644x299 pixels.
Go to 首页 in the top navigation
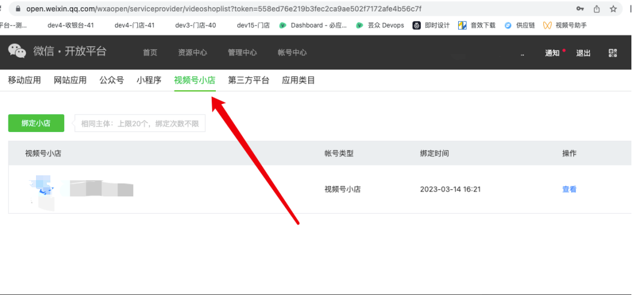pos(150,53)
